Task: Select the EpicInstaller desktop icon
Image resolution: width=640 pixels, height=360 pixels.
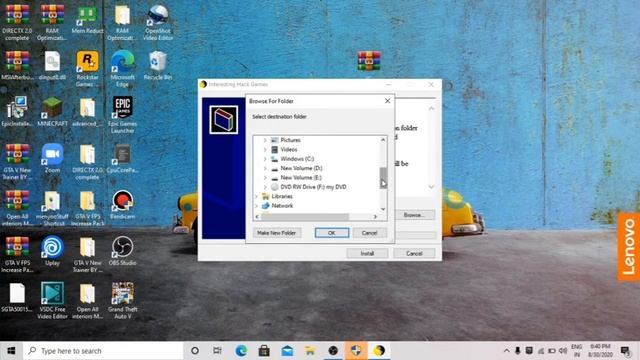Action: [17, 108]
